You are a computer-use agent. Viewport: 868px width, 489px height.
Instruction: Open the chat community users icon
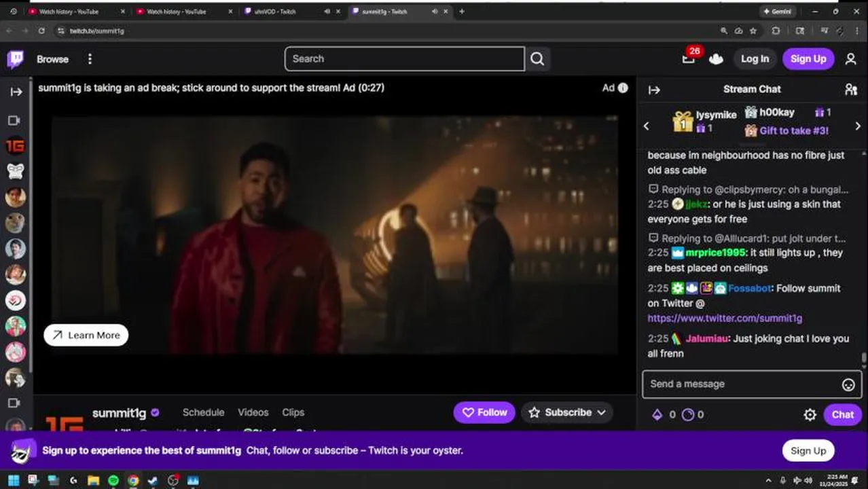pyautogui.click(x=850, y=89)
